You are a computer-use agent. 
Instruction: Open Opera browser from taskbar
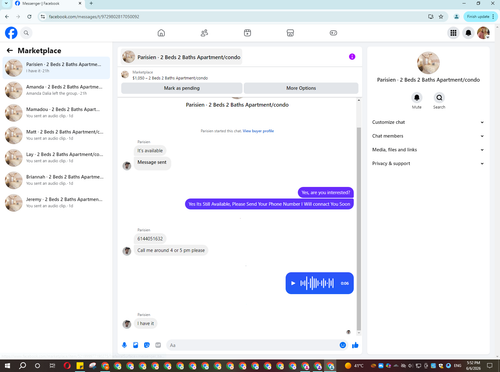67,366
